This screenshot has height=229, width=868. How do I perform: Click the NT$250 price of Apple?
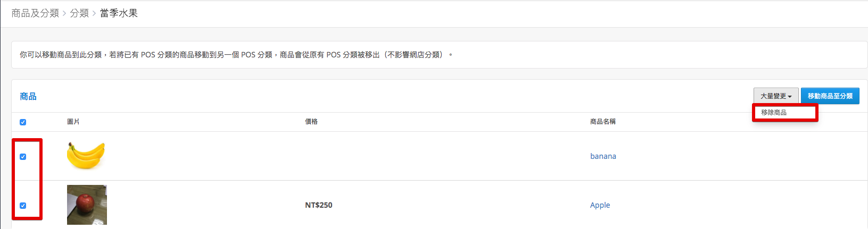319,205
